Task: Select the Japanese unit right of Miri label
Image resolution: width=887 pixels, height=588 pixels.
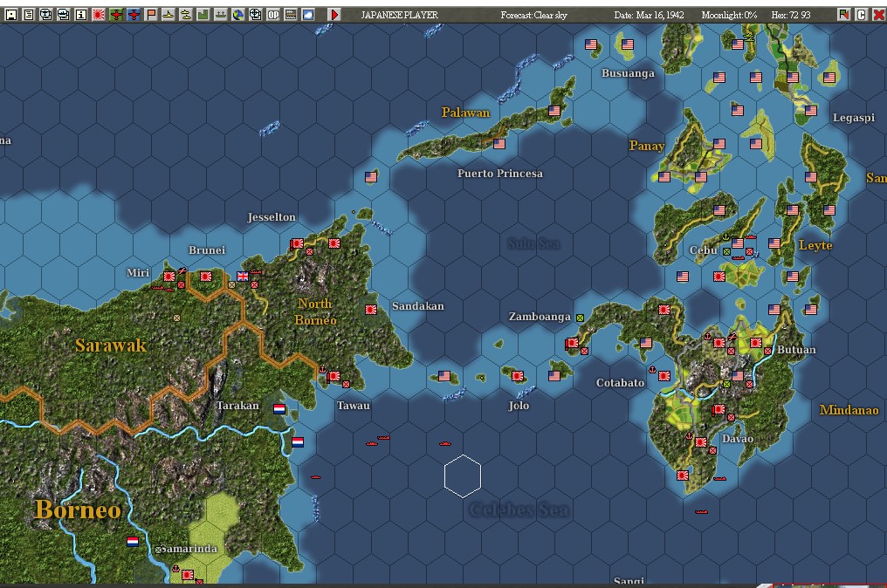Action: pos(169,277)
